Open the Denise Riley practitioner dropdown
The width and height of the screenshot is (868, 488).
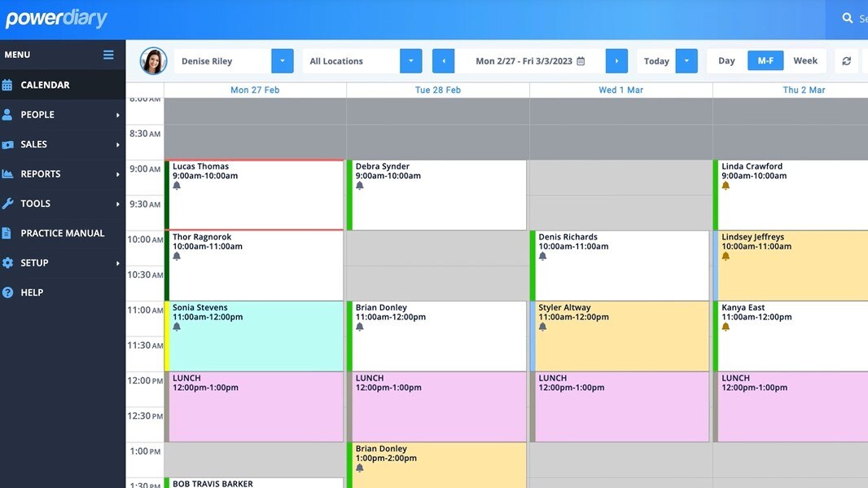(x=283, y=60)
